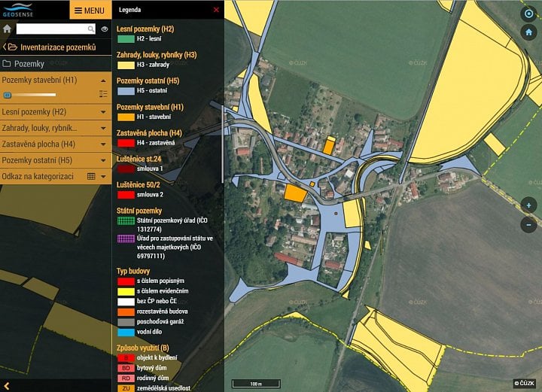The height and width of the screenshot is (392, 542).
Task: Show legend list icon for H1 layer
Action: click(103, 95)
